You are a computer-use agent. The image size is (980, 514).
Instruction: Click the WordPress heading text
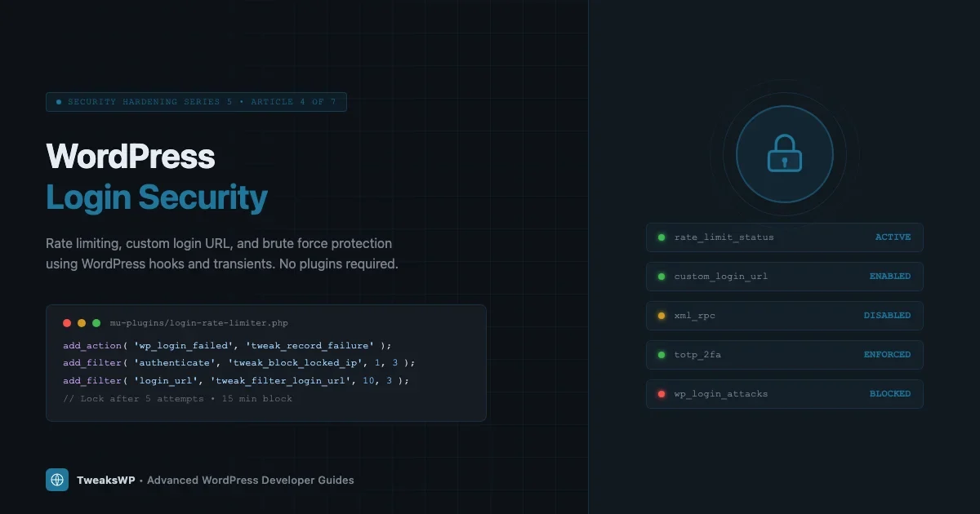(x=131, y=156)
